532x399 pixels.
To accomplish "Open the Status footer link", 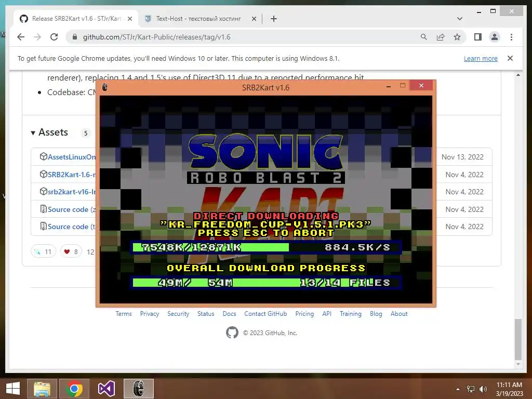I will click(x=206, y=314).
